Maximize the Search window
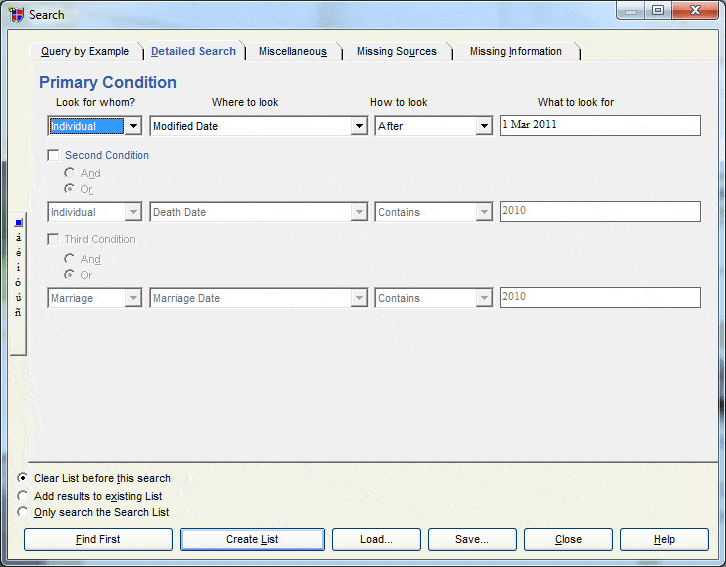 click(x=658, y=10)
